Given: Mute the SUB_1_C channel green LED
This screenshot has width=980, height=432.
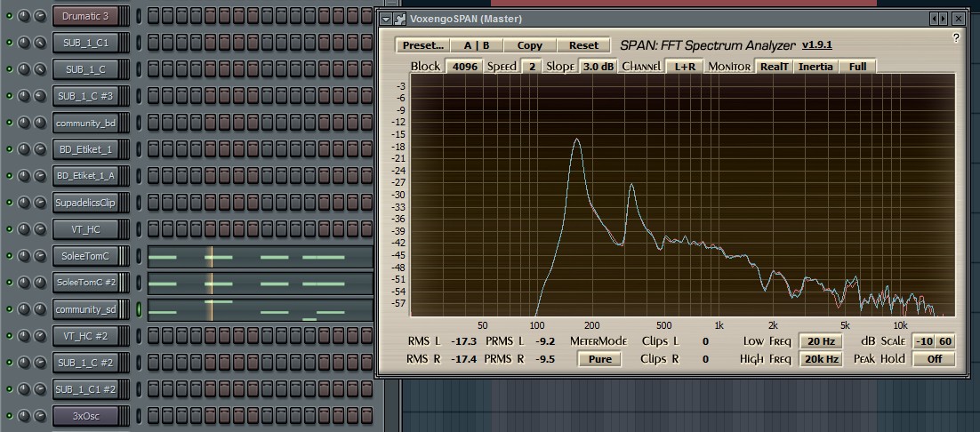Looking at the screenshot, I should (x=9, y=69).
